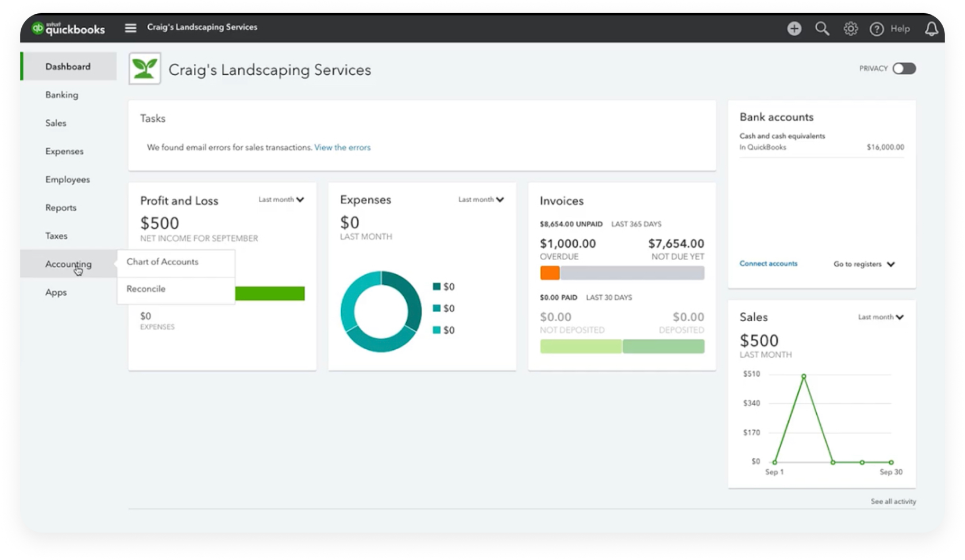Image resolution: width=965 pixels, height=560 pixels.
Task: Click the Help question mark icon
Action: [x=877, y=28]
